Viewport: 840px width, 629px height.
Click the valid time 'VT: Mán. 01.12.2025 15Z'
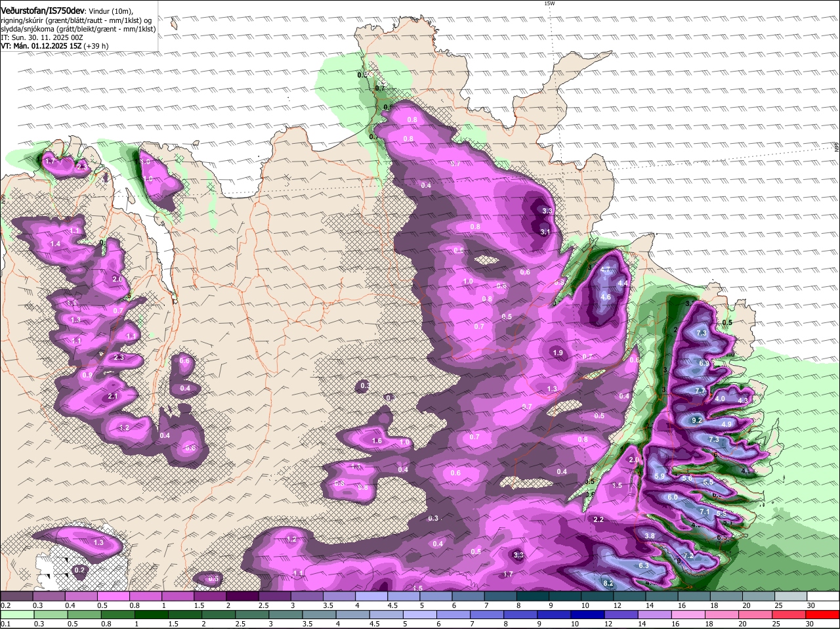[41, 46]
